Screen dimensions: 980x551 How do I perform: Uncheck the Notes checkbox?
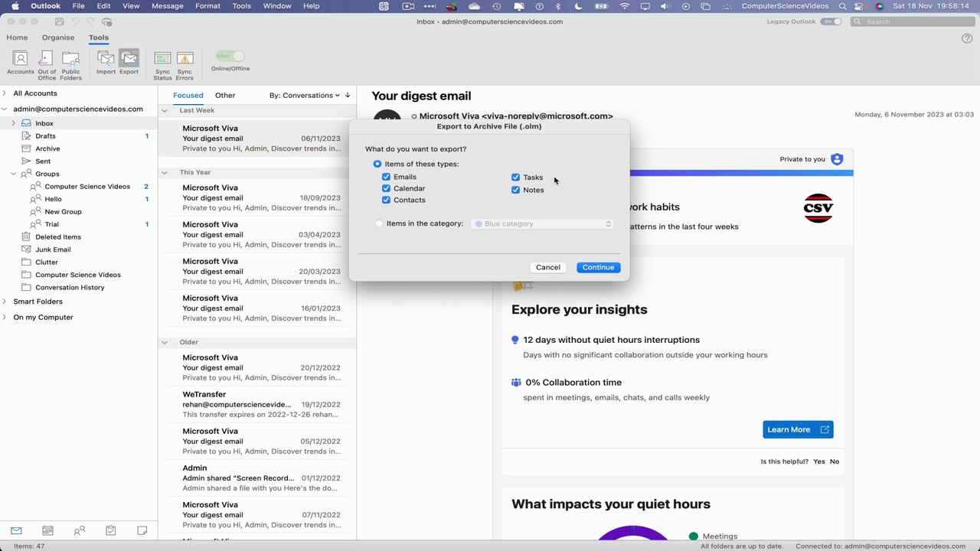(x=515, y=190)
